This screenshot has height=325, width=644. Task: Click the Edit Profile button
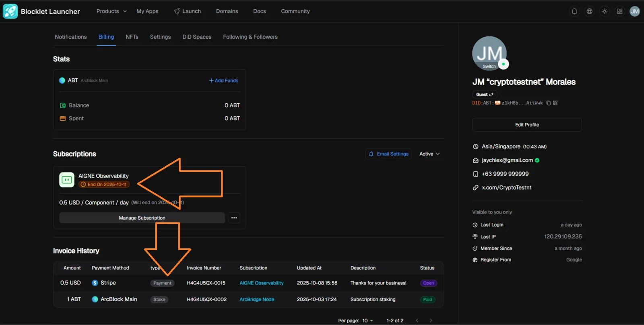[x=527, y=125]
